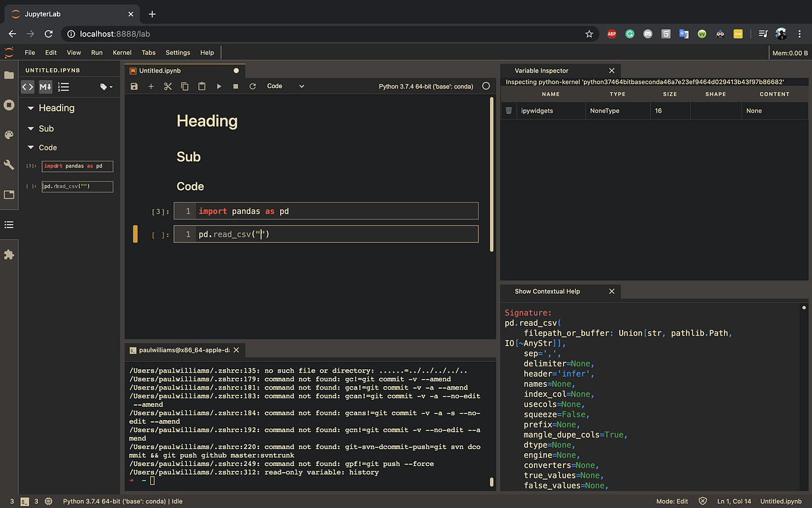Screen dimensions: 812x508
Task: Interrupt the kernel with the stop icon
Action: [234, 87]
